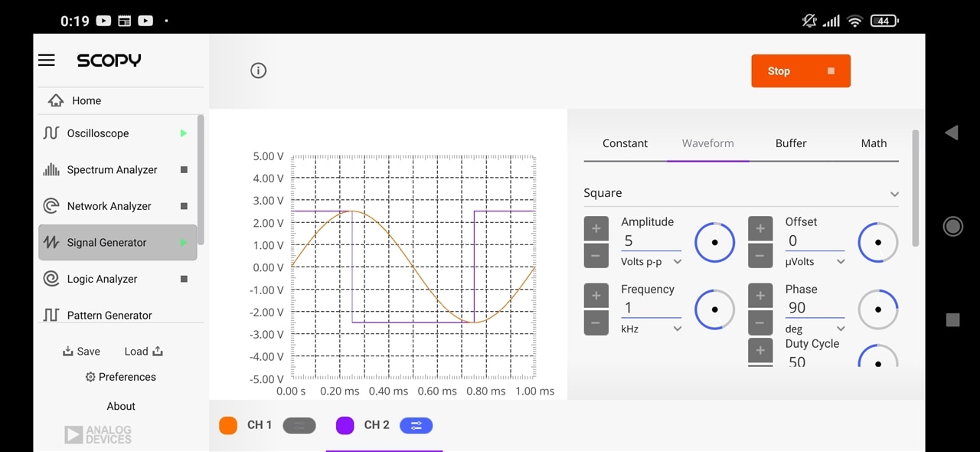This screenshot has height=452, width=980.
Task: Toggle the orange CH 1 channel enable box
Action: click(x=228, y=425)
